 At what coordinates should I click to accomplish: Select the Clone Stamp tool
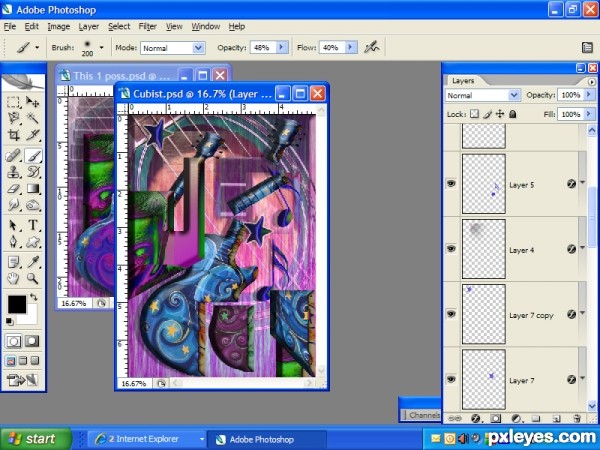(13, 172)
